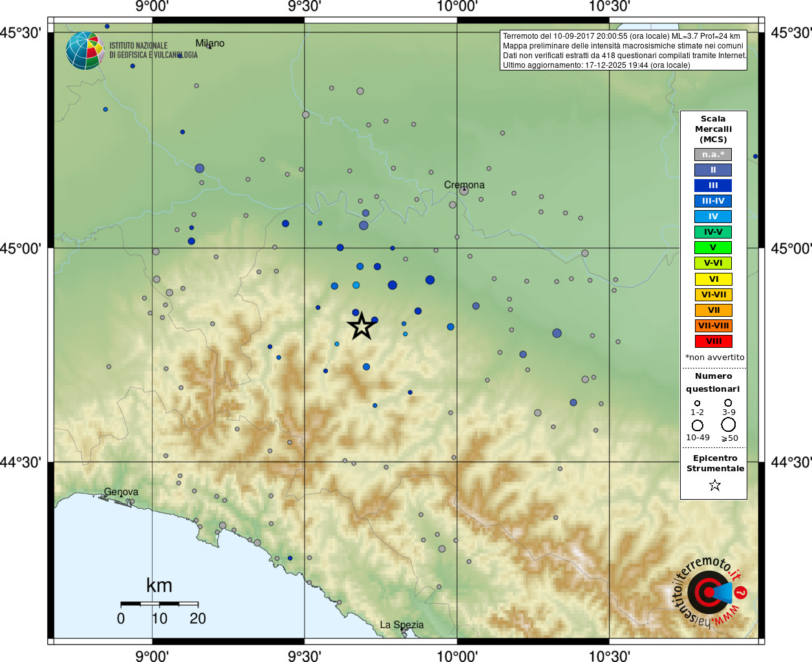Viewport: 812px width, 662px height.
Task: Click the 'Mappa preliminare delle intensità' line
Action: [x=623, y=46]
